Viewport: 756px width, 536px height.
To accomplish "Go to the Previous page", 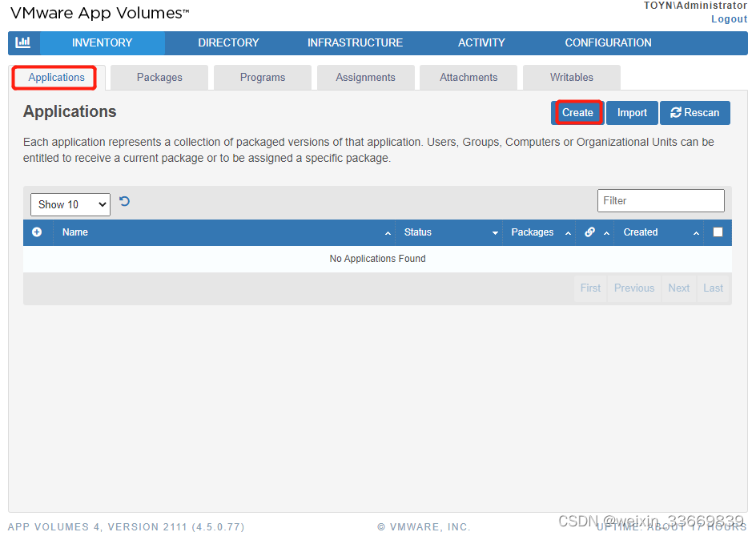I will point(634,288).
